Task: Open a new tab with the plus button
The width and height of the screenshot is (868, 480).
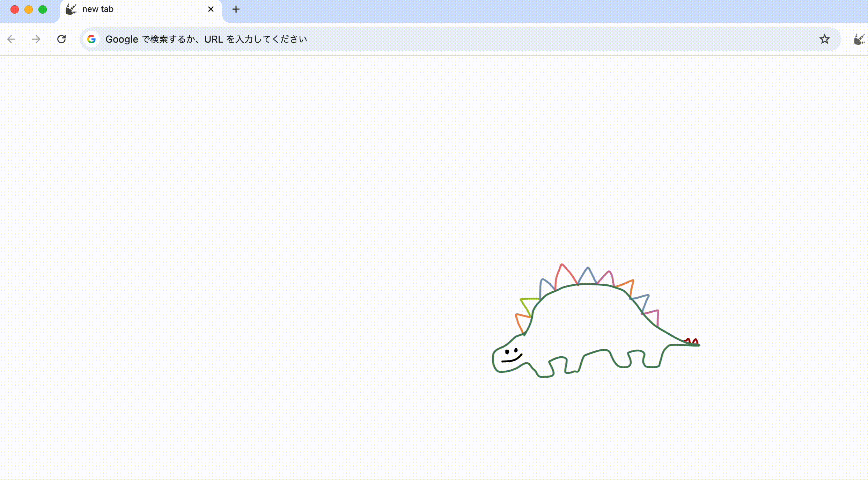Action: (236, 9)
